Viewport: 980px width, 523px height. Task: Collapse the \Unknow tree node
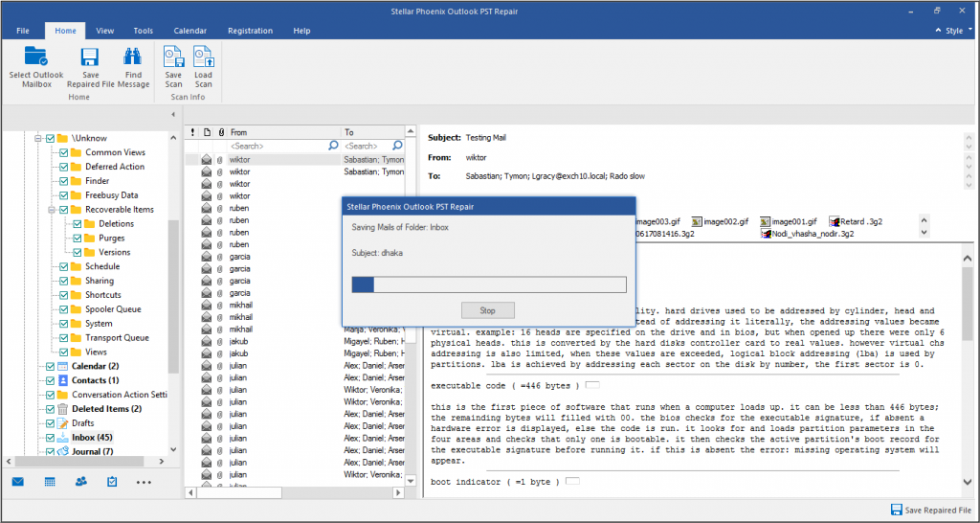click(x=38, y=138)
